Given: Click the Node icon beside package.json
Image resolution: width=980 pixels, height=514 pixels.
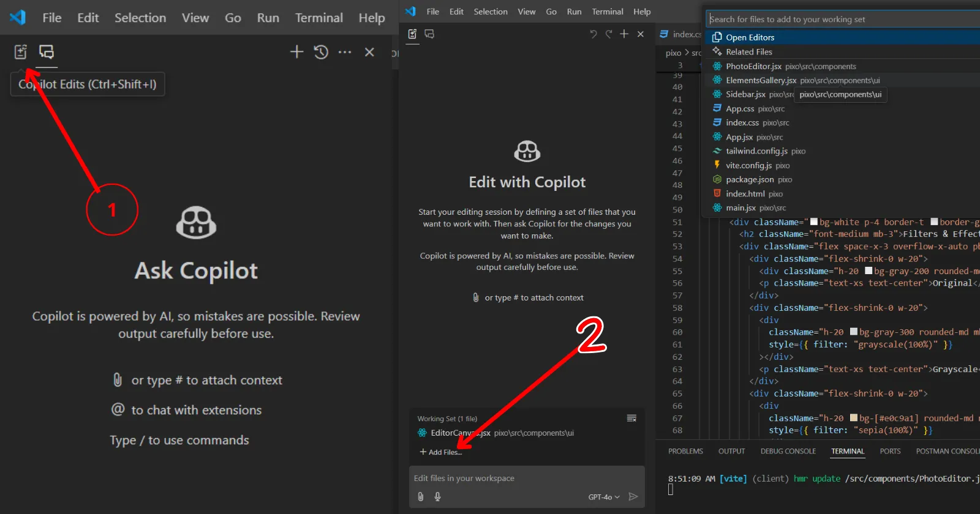Looking at the screenshot, I should pyautogui.click(x=717, y=179).
